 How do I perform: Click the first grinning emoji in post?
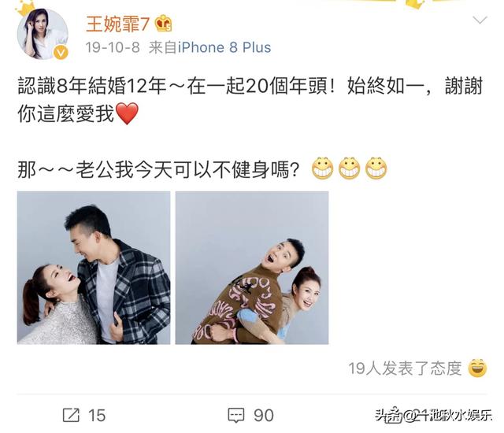pyautogui.click(x=322, y=168)
